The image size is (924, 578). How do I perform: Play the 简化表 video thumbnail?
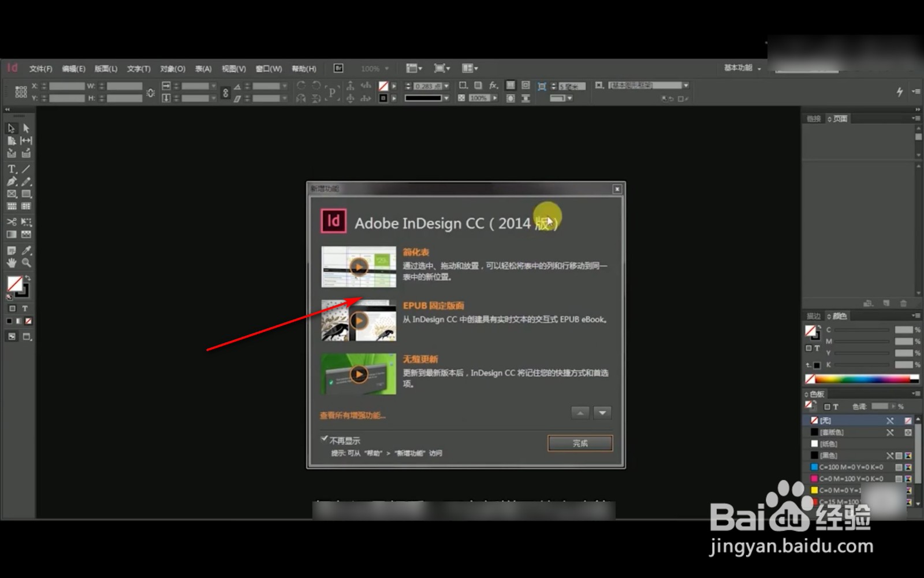[359, 267]
